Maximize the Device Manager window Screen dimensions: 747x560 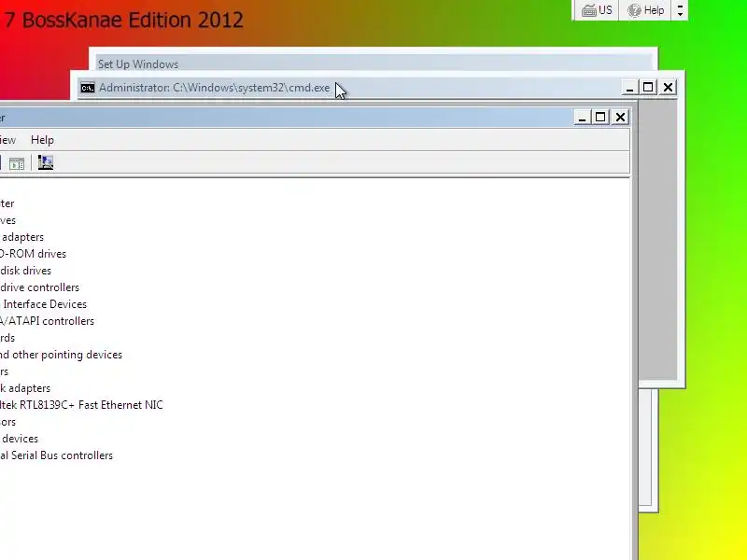pos(600,118)
